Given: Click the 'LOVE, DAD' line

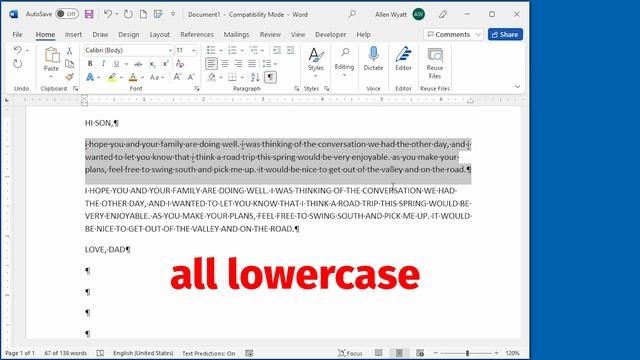Looking at the screenshot, I should pyautogui.click(x=107, y=249).
